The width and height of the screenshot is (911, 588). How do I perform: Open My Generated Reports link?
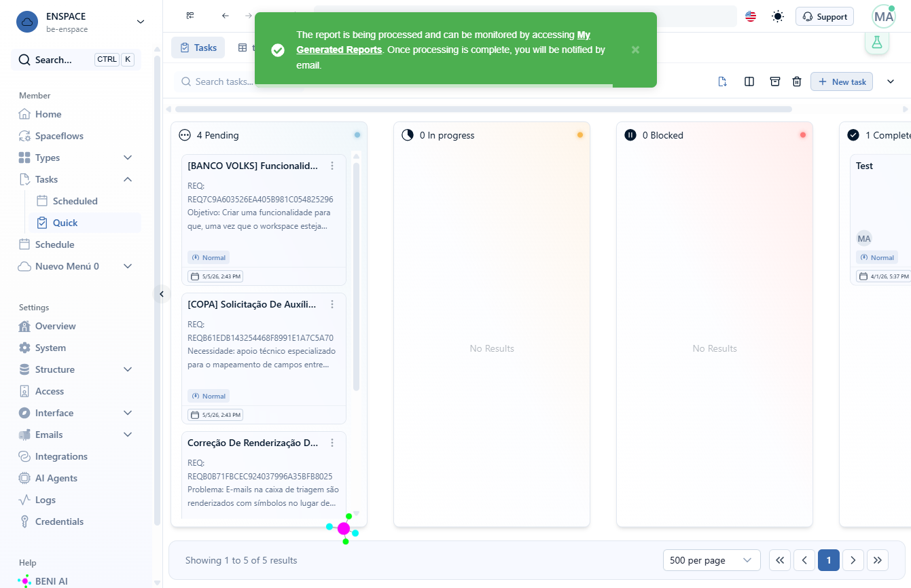coord(443,42)
